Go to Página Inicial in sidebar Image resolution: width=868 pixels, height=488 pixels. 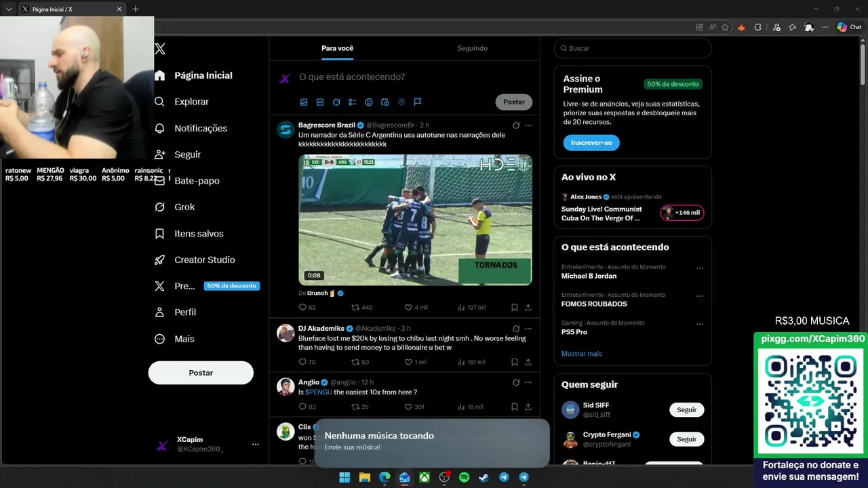[193, 75]
